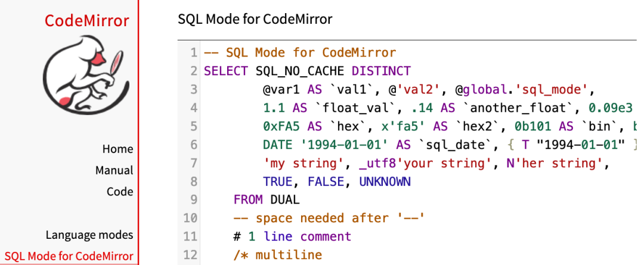Navigate to Language modes
Image resolution: width=644 pixels, height=265 pixels.
[x=89, y=235]
